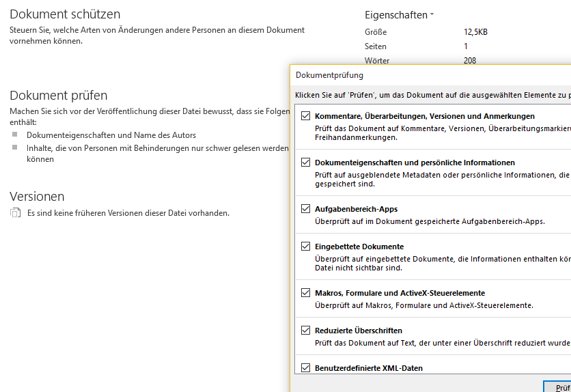Click the Wörter count 208
This screenshot has height=392, width=571.
(470, 60)
